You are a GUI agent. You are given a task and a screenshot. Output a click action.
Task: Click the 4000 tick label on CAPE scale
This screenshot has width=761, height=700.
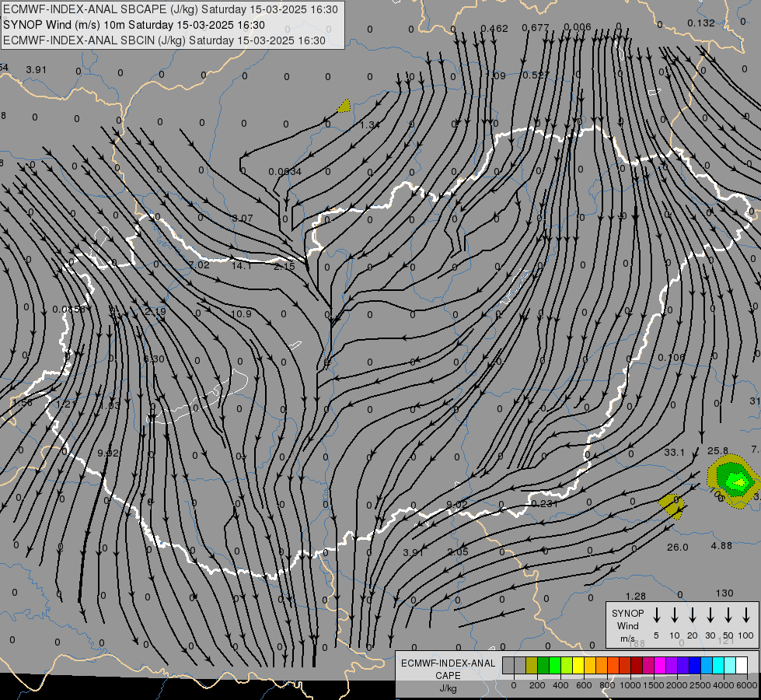tap(724, 685)
